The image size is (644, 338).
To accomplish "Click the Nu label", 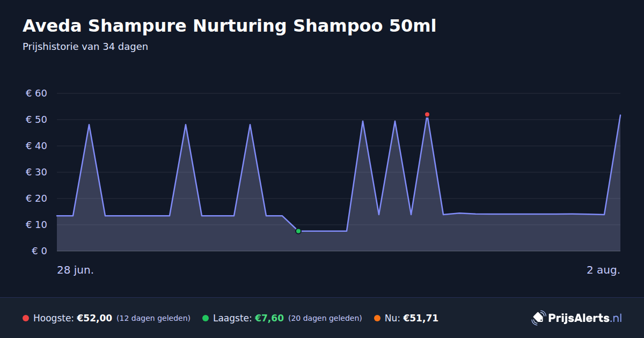I will pos(392,318).
